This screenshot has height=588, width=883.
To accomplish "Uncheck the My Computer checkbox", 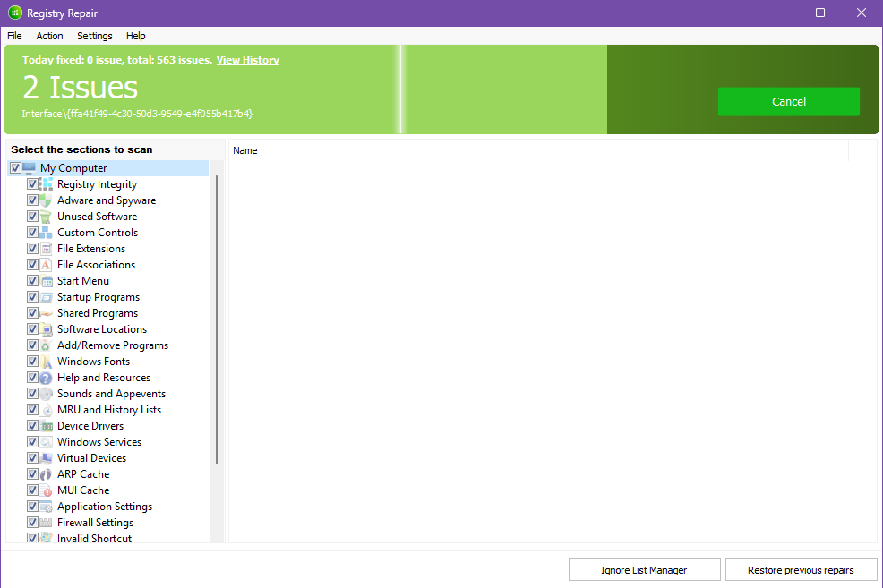I will tap(15, 167).
